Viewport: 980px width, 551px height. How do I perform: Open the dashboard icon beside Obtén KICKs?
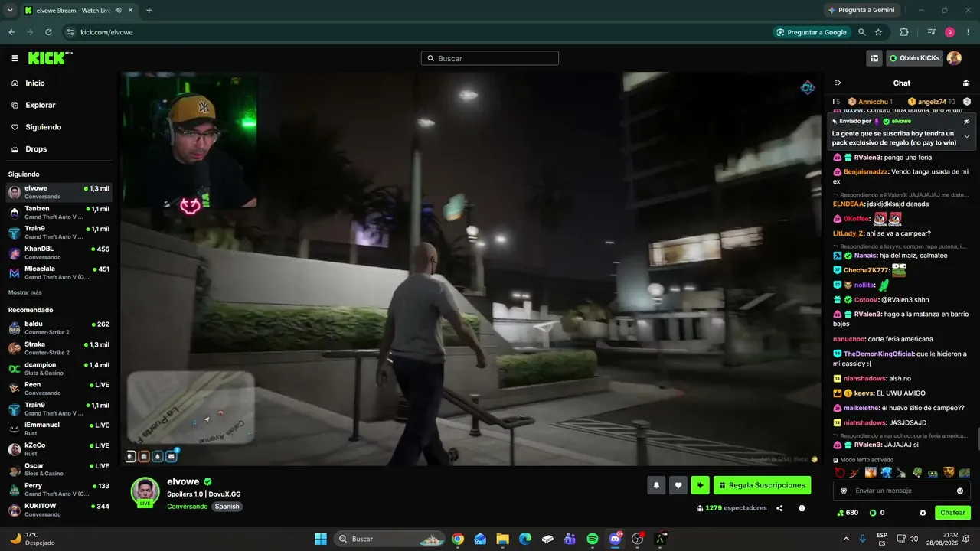[x=874, y=58]
